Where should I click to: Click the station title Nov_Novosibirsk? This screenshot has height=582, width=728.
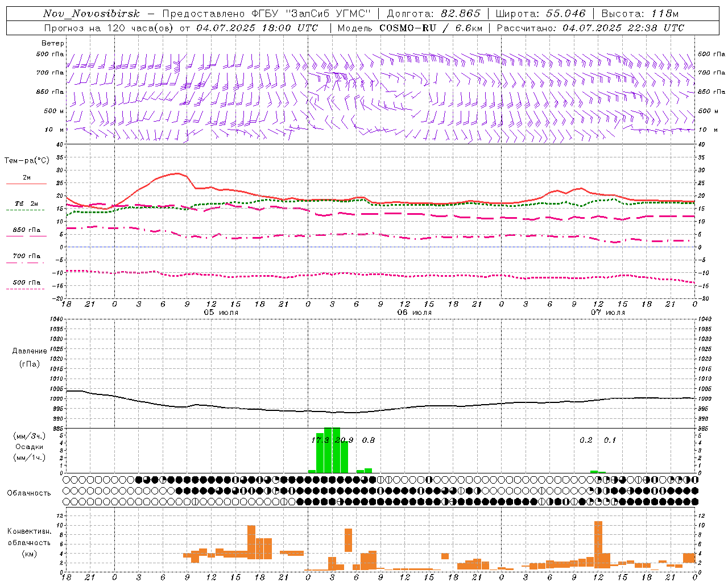pyautogui.click(x=92, y=14)
